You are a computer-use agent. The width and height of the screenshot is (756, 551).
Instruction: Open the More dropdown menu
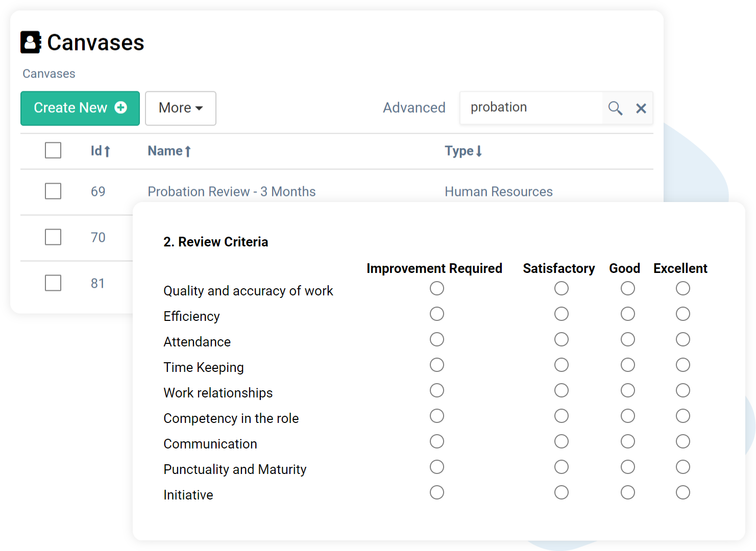pyautogui.click(x=180, y=108)
